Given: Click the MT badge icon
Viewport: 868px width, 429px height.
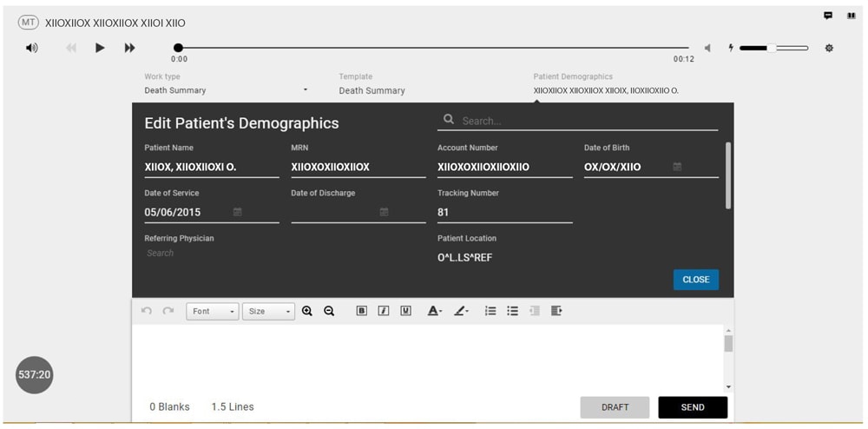Looking at the screenshot, I should pyautogui.click(x=29, y=23).
